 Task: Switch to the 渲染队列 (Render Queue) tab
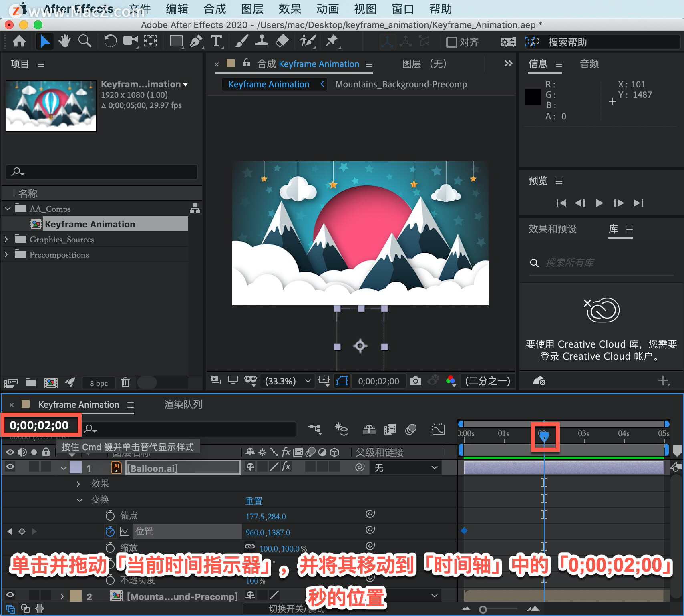(x=183, y=405)
